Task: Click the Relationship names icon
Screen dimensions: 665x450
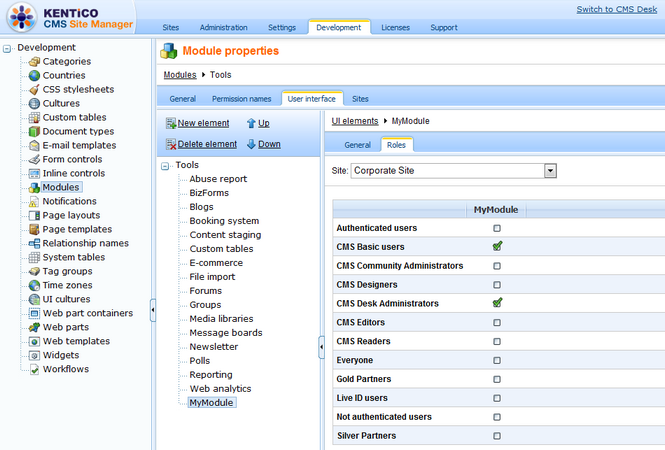Action: (34, 243)
